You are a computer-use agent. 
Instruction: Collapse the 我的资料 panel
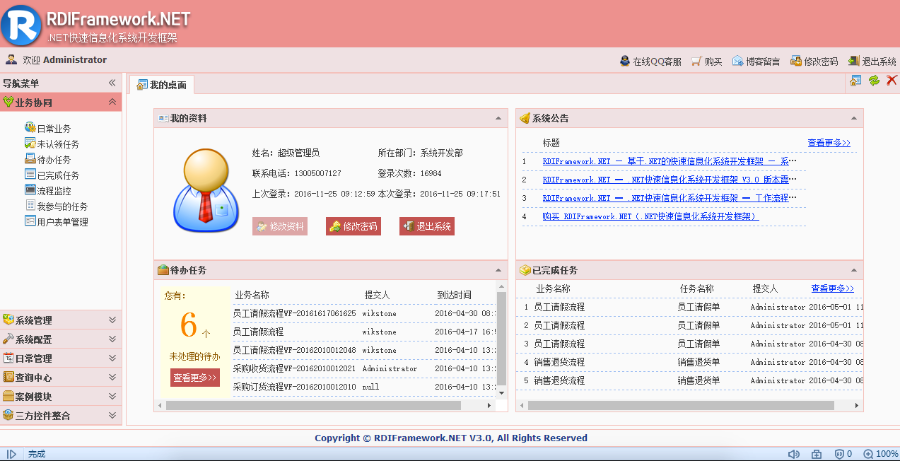click(498, 118)
